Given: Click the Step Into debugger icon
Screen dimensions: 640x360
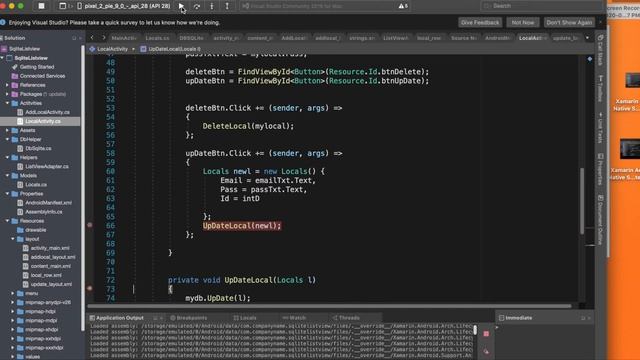Looking at the screenshot, I should point(211,6).
